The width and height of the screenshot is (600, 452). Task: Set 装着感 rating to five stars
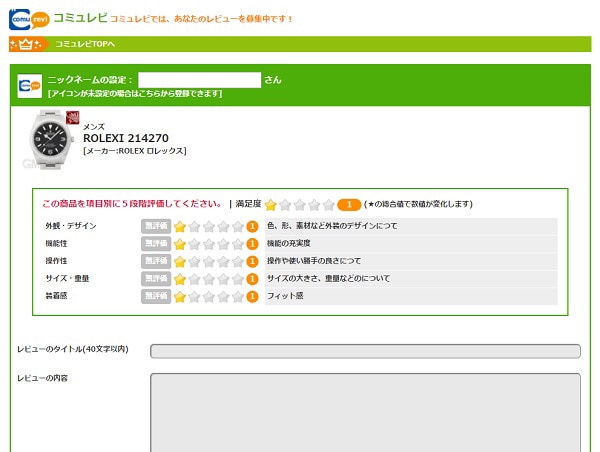point(238,296)
